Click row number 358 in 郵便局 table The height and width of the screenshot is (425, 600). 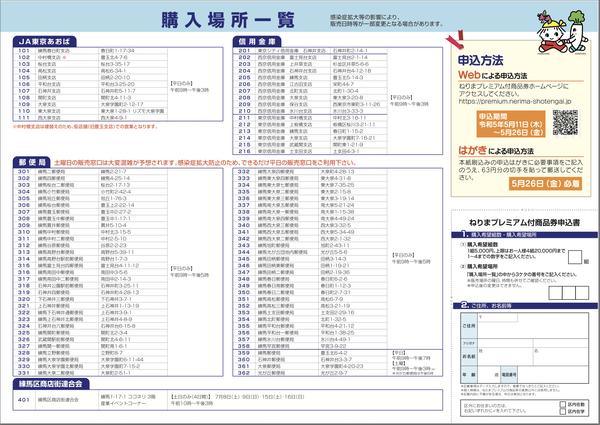point(244,346)
